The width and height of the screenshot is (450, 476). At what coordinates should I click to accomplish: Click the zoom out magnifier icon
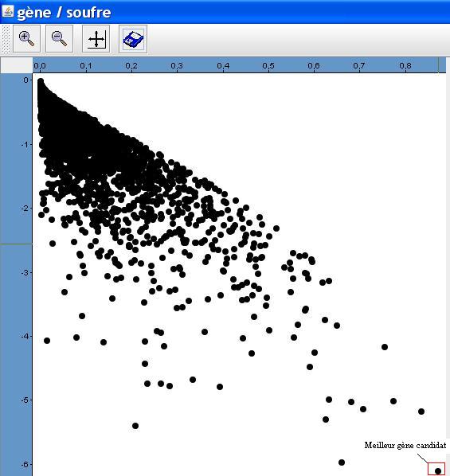click(59, 39)
